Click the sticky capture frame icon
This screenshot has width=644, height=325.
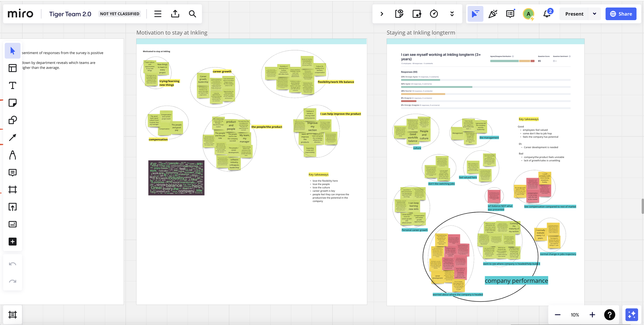(x=417, y=14)
